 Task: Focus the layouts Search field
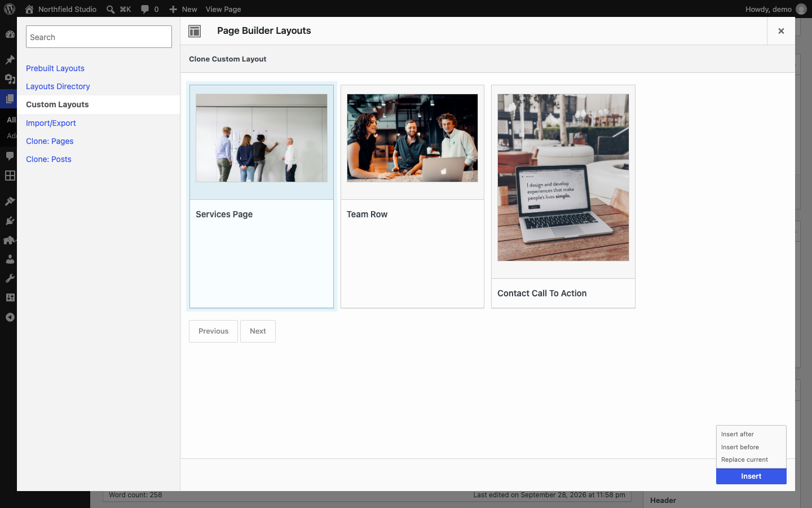click(x=99, y=37)
